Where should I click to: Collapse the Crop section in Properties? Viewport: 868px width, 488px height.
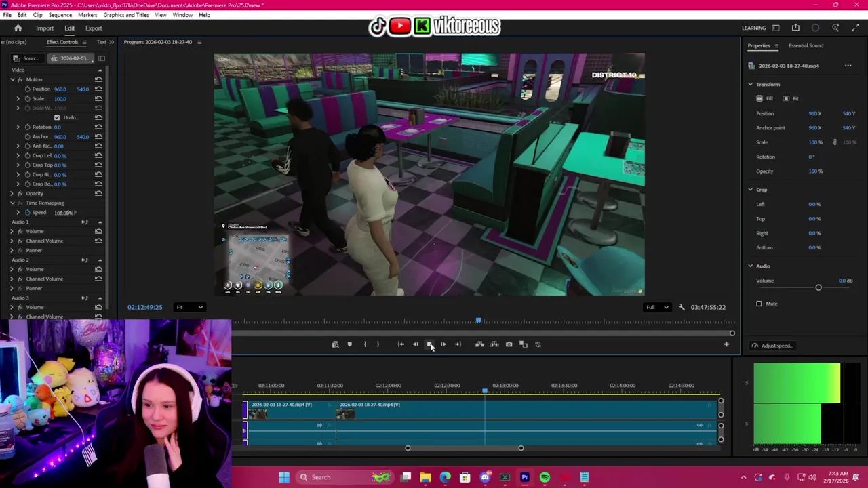751,190
